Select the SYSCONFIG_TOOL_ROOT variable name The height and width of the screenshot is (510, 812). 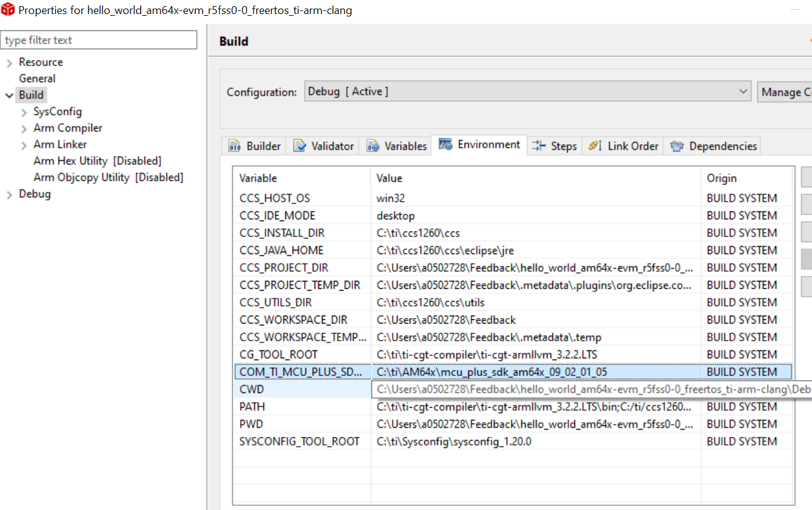[299, 441]
